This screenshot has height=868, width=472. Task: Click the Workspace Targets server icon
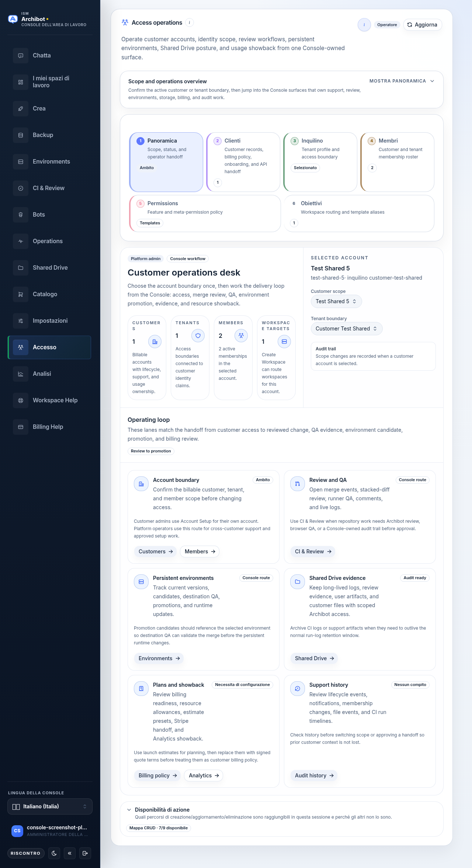(x=284, y=342)
